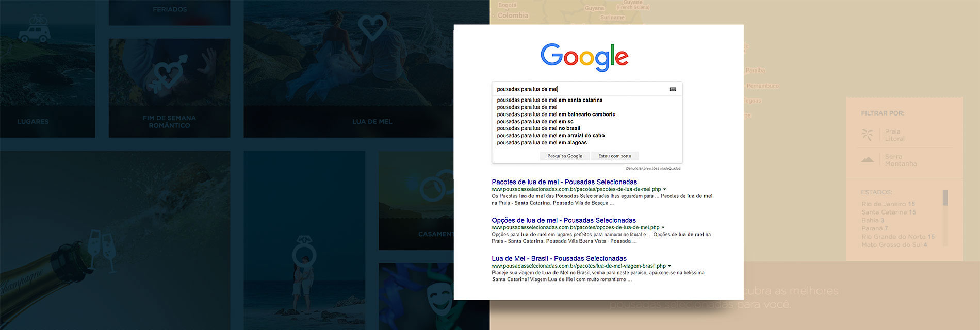Click the green opcoes-de-lua-de-mel.php URL text

[x=576, y=227]
